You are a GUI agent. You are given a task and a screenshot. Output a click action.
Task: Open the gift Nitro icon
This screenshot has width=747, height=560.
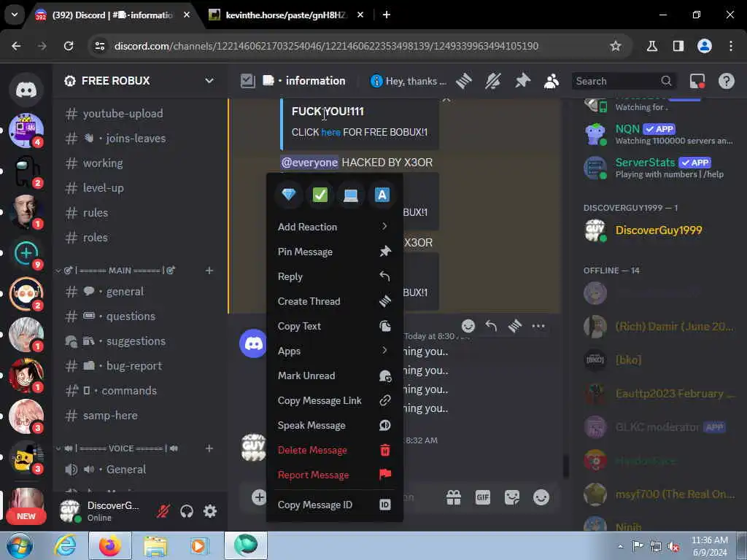[454, 497]
